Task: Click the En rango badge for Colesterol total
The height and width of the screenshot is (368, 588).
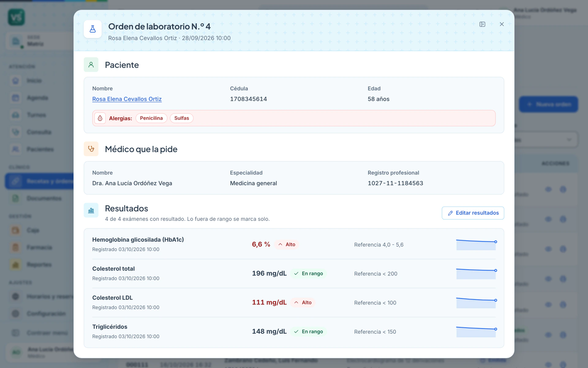Action: (308, 274)
